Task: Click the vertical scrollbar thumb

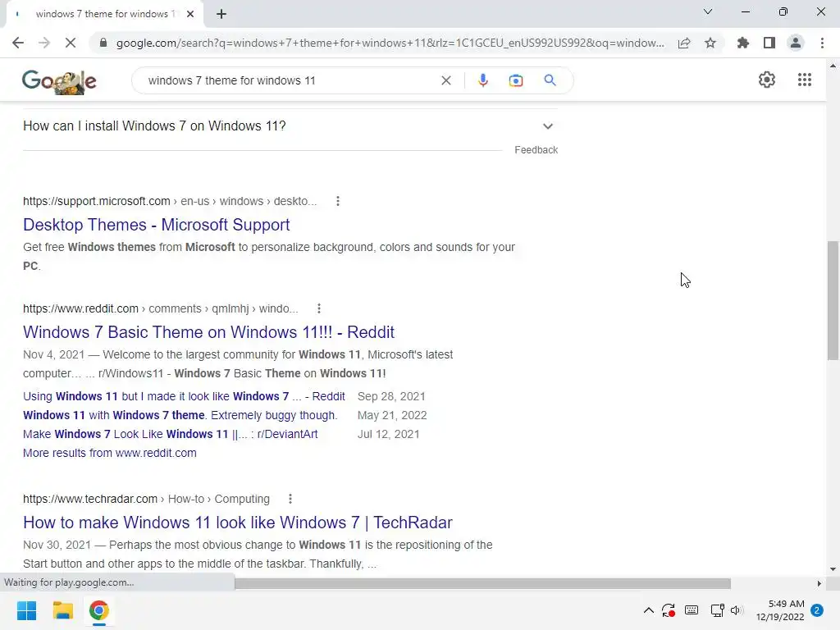Action: [x=833, y=300]
